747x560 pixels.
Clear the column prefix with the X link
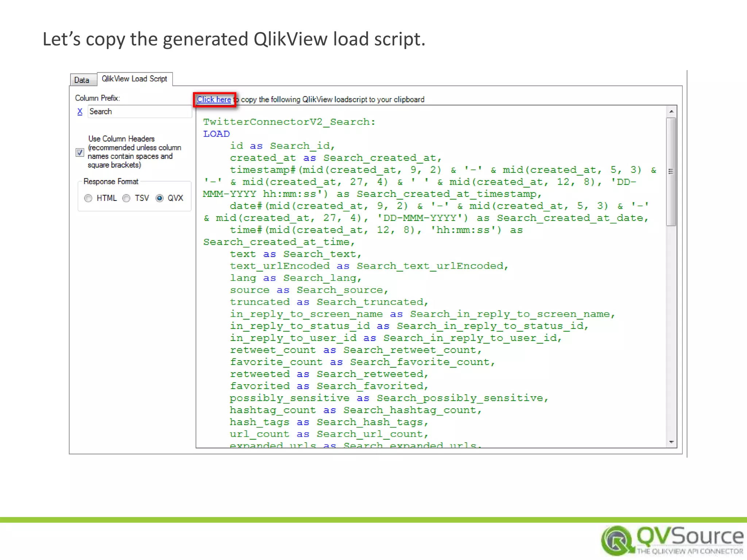pyautogui.click(x=80, y=112)
